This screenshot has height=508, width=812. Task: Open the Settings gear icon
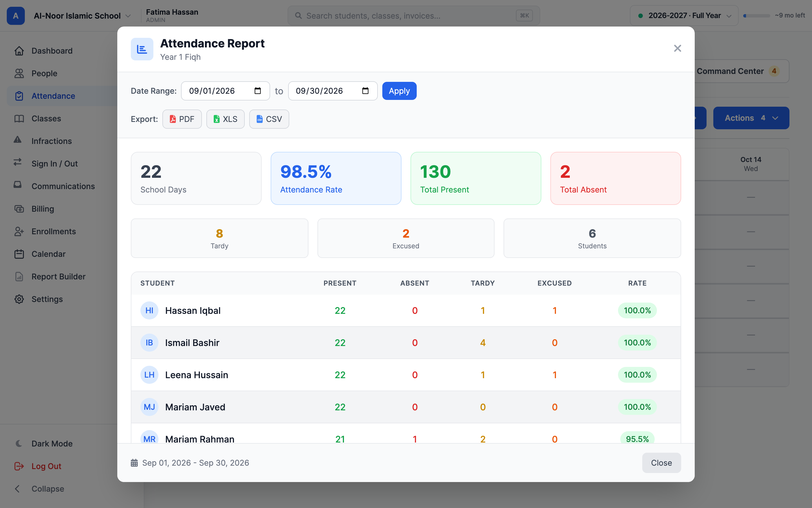click(19, 299)
